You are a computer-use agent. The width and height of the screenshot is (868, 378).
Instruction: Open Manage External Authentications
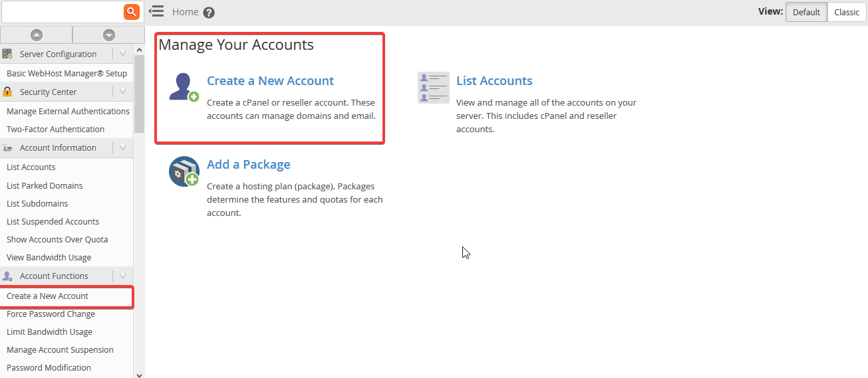click(x=67, y=111)
